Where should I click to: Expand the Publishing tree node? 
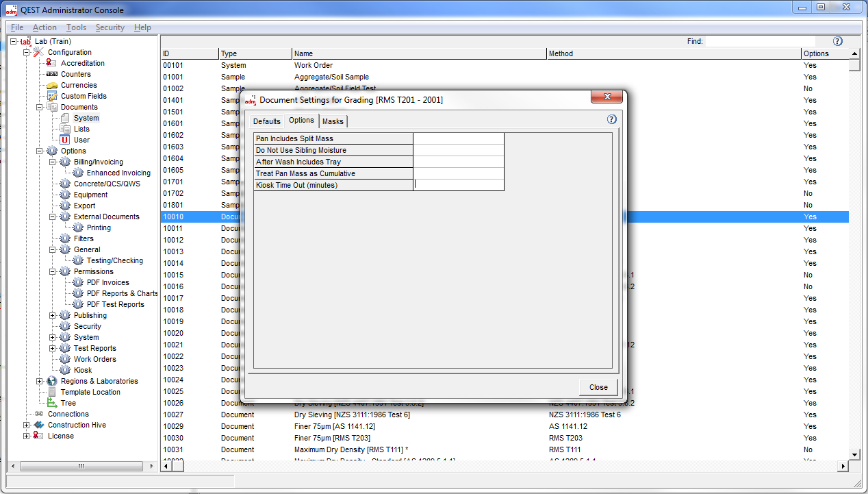point(53,315)
